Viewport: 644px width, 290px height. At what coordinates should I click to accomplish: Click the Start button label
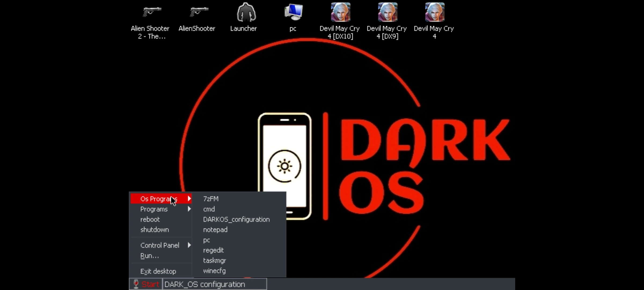tap(150, 284)
